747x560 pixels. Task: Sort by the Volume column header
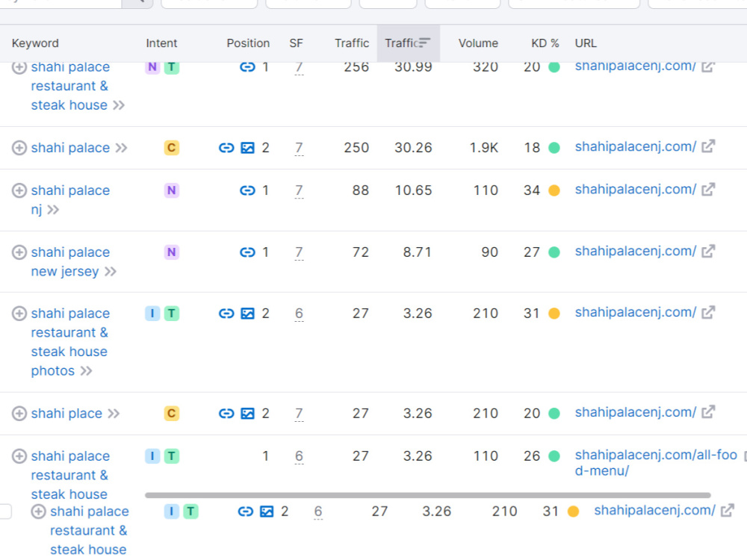tap(478, 43)
